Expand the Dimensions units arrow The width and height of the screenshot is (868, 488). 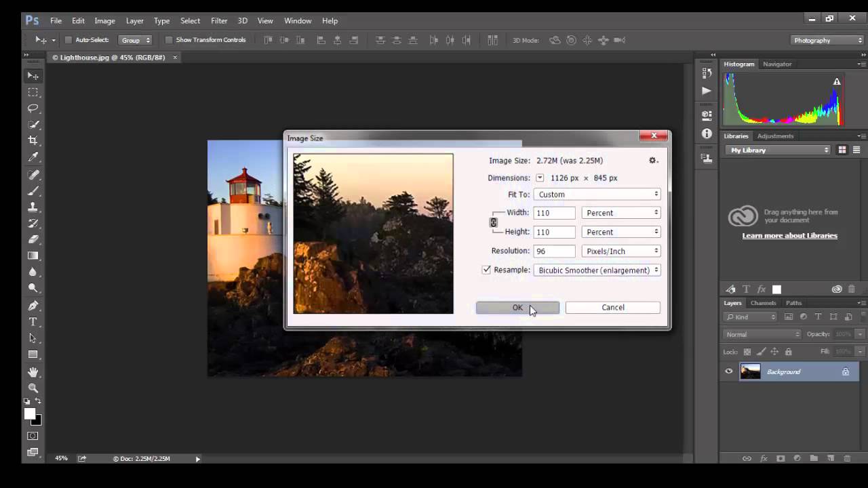pos(540,178)
